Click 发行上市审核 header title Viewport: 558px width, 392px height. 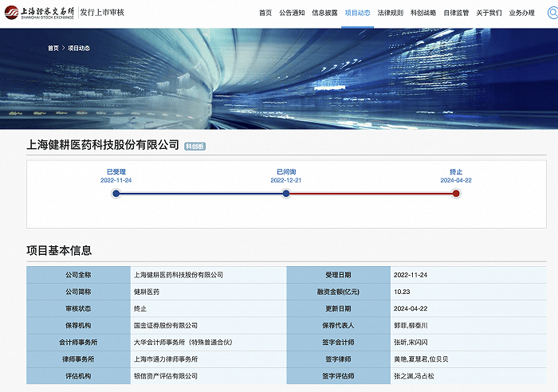pos(102,13)
